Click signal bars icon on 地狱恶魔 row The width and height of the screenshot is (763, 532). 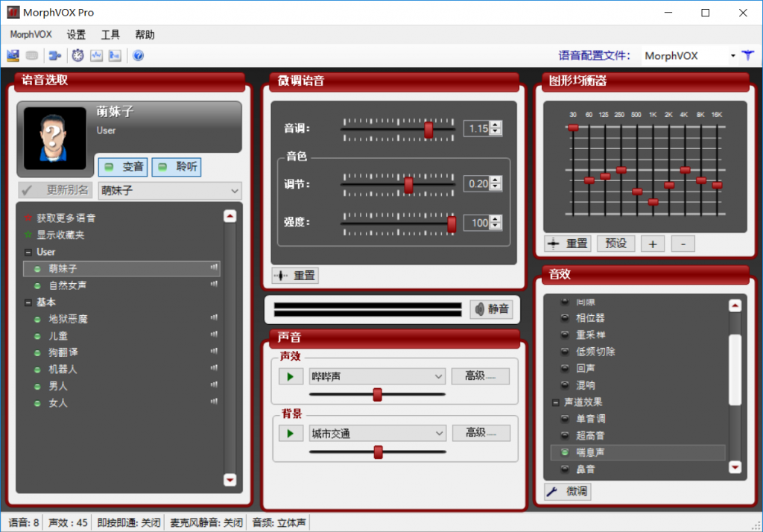214,317
